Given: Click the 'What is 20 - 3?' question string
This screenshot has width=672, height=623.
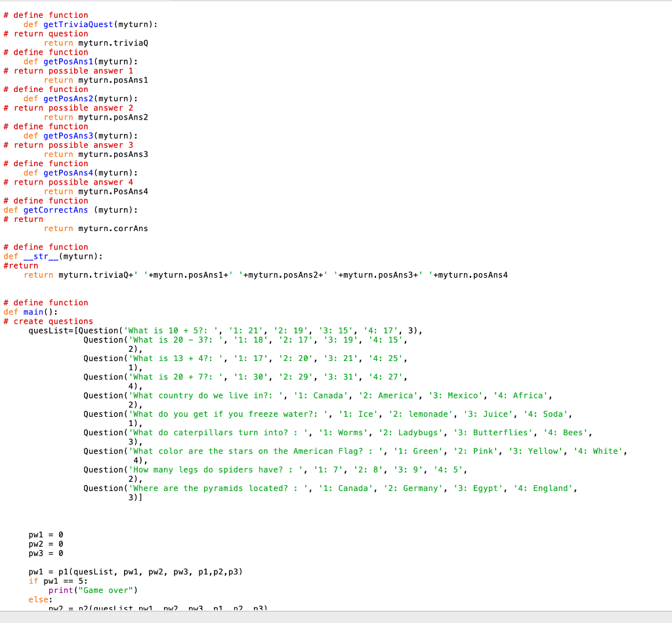Looking at the screenshot, I should [x=176, y=339].
